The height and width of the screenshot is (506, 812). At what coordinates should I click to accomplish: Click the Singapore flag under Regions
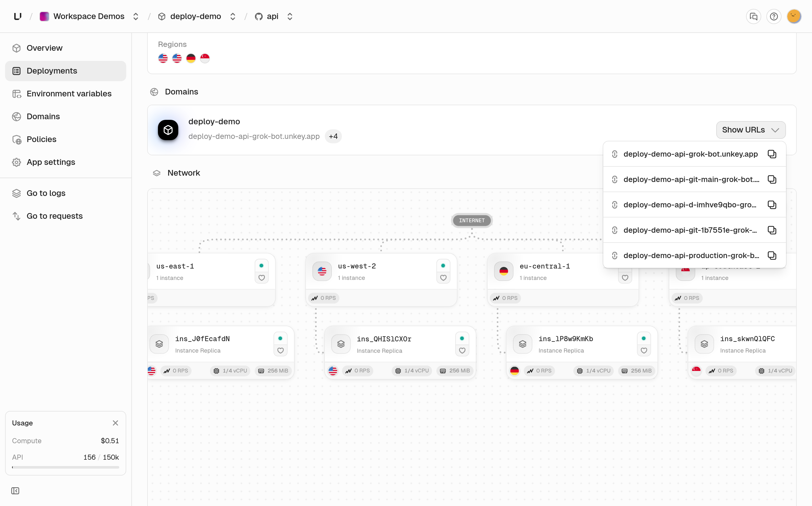205,58
